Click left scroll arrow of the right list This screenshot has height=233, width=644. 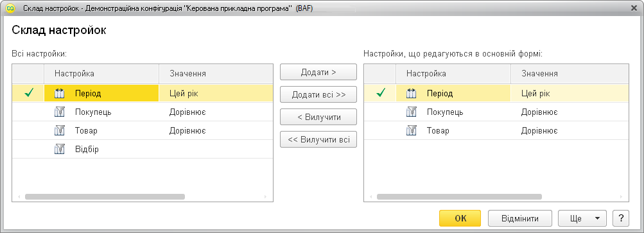pos(371,197)
